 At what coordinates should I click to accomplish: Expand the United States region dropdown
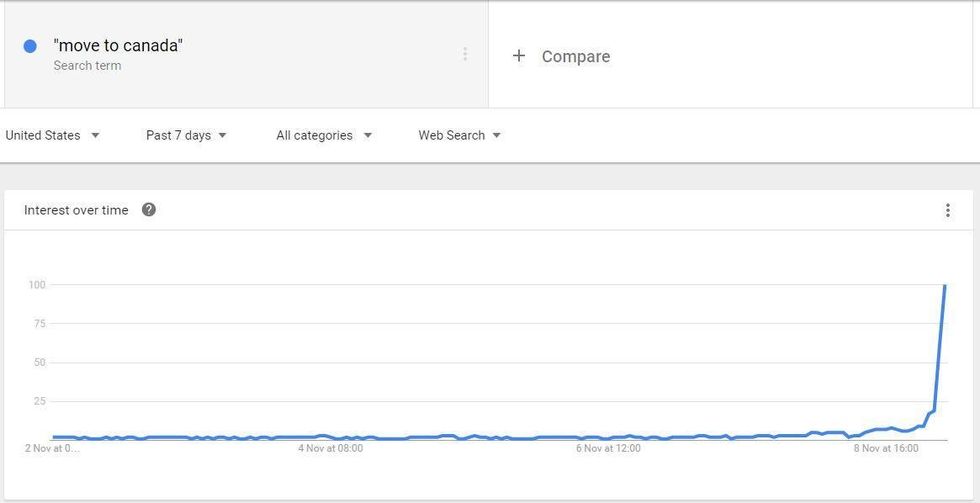coord(52,136)
